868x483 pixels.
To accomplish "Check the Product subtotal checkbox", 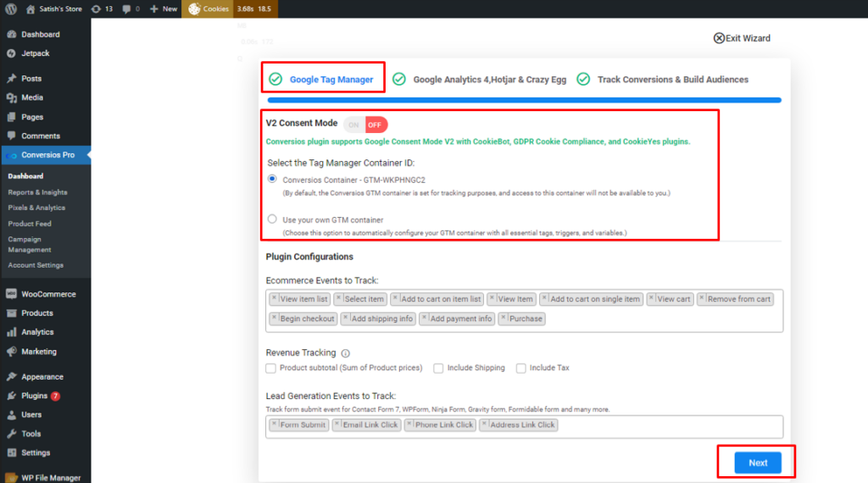I will pyautogui.click(x=270, y=368).
